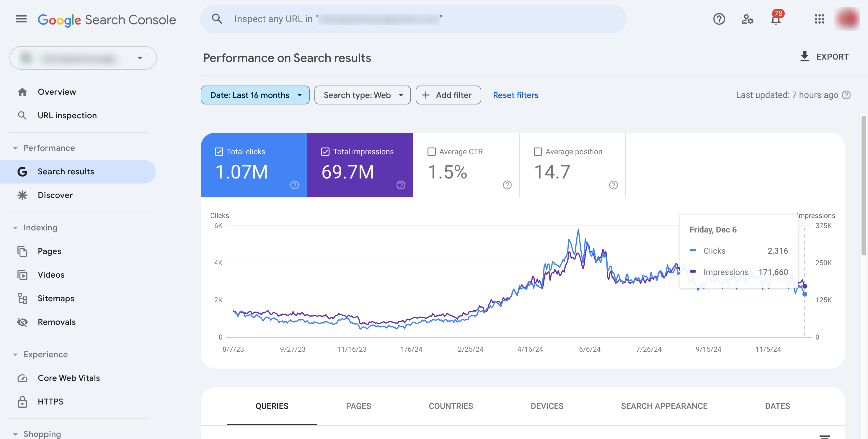Open the manage users settings icon

tap(747, 19)
